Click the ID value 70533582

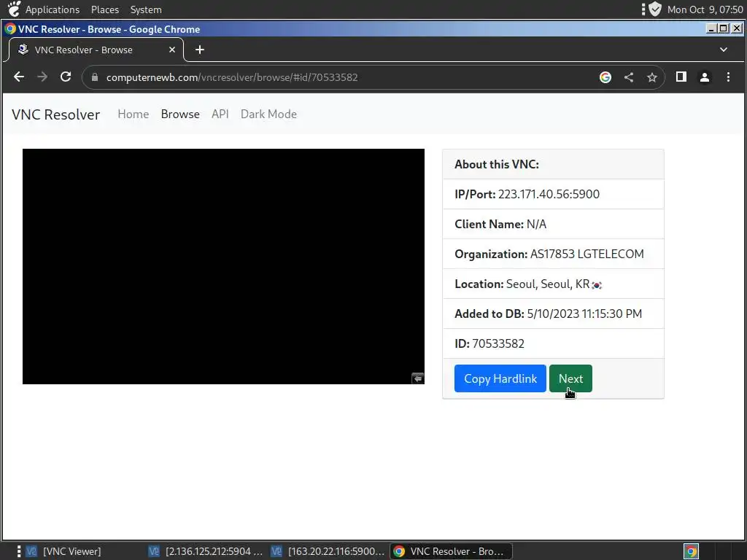[x=498, y=343]
